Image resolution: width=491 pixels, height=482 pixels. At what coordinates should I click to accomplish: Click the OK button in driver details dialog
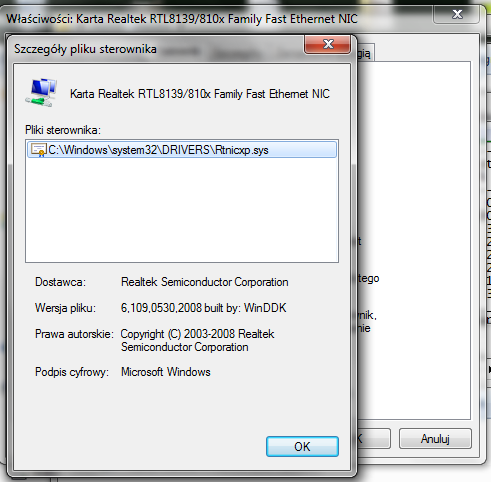point(302,446)
